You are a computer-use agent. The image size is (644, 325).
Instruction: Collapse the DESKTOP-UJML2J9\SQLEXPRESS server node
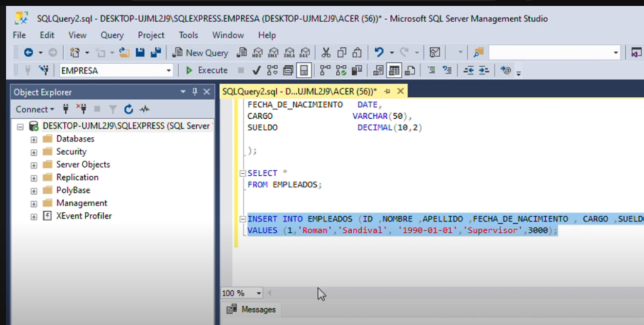[20, 127]
